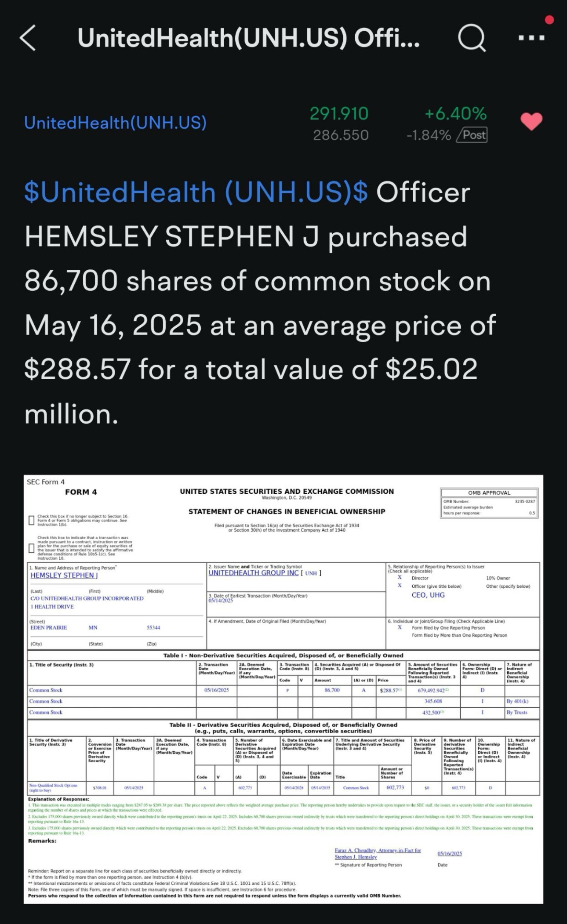This screenshot has width=567, height=924.
Task: Tap the 291.910 stock price
Action: (339, 114)
